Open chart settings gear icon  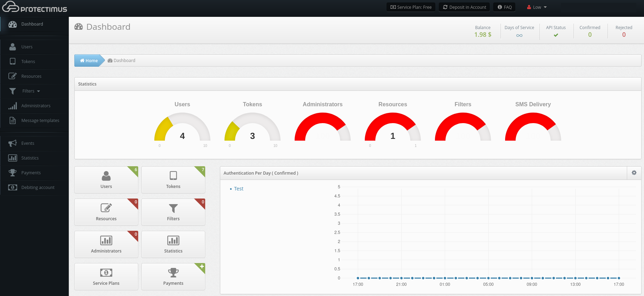634,173
